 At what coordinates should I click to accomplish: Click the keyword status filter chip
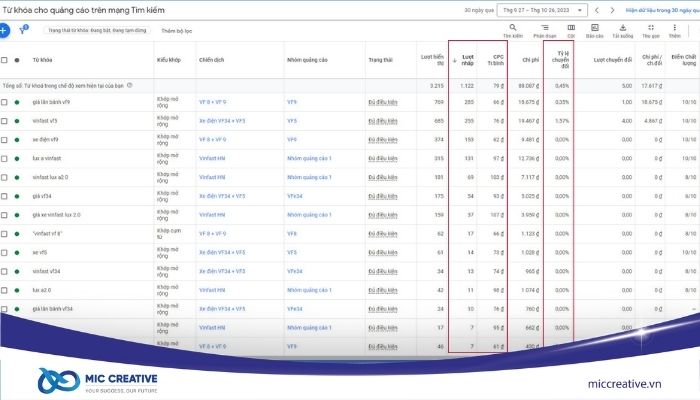click(x=97, y=30)
